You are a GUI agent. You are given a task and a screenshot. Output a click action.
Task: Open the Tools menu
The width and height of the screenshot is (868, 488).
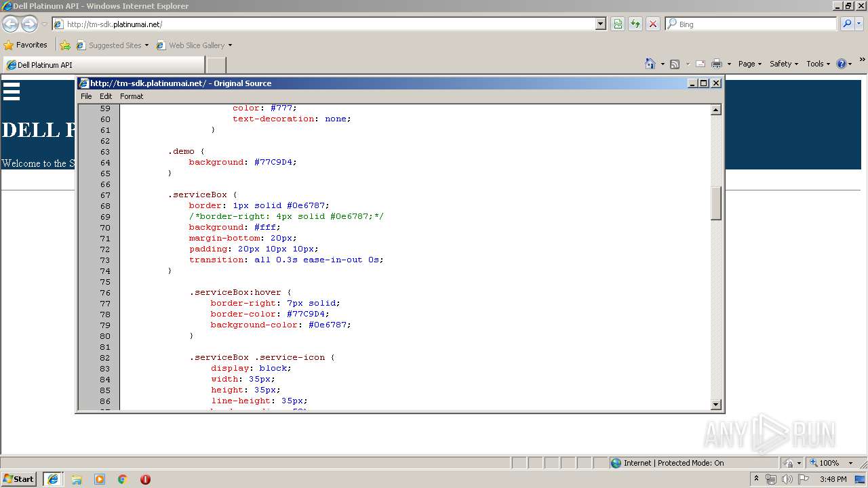[818, 64]
